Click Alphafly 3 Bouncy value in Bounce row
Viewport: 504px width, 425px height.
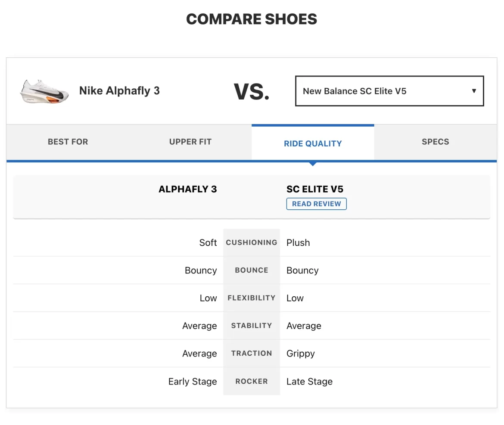point(201,270)
